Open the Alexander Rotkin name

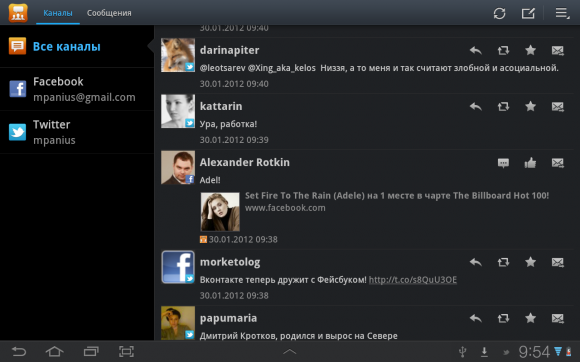245,162
